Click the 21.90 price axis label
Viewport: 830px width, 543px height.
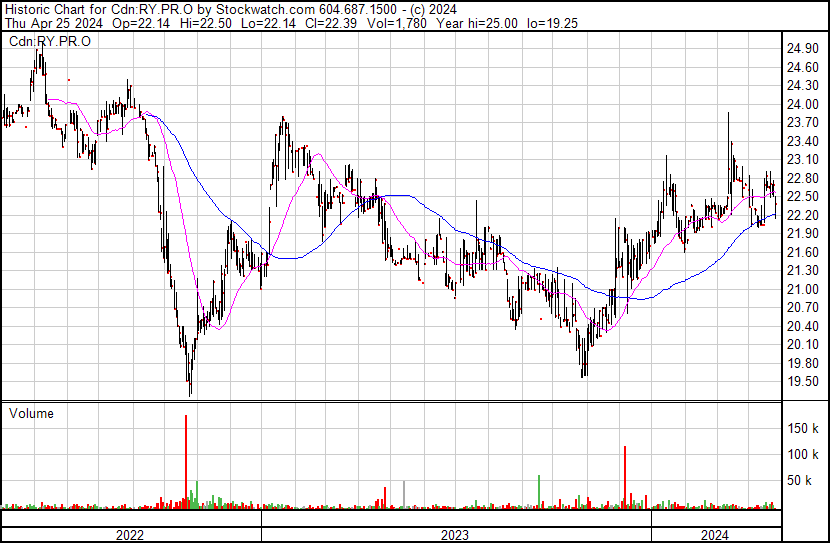803,233
